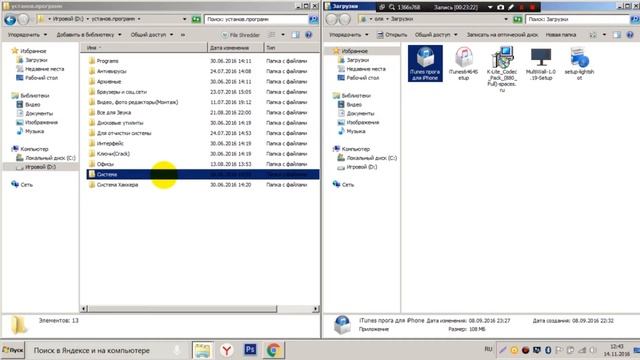Click the green refresh icon in the Загрузки window
The width and height of the screenshot is (640, 360).
[x=518, y=19]
